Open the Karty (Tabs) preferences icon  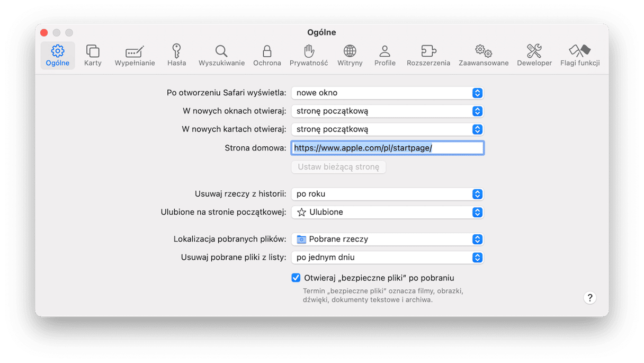tap(93, 51)
